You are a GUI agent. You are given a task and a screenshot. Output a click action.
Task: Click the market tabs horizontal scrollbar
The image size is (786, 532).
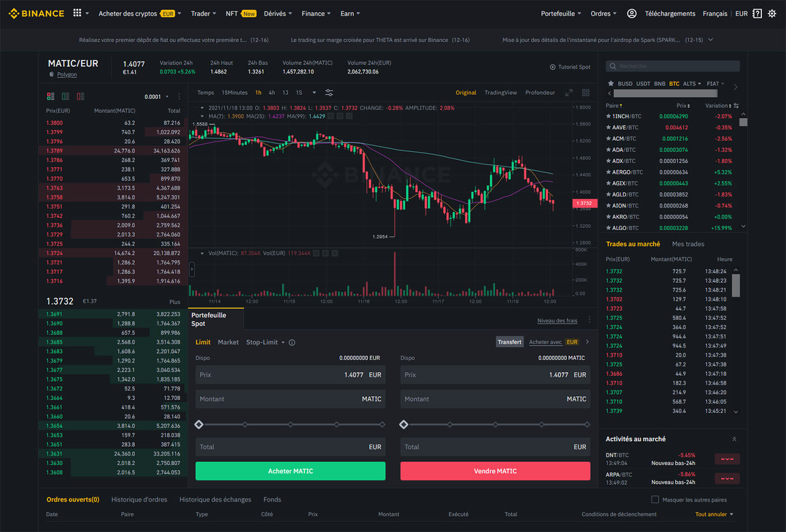665,93
